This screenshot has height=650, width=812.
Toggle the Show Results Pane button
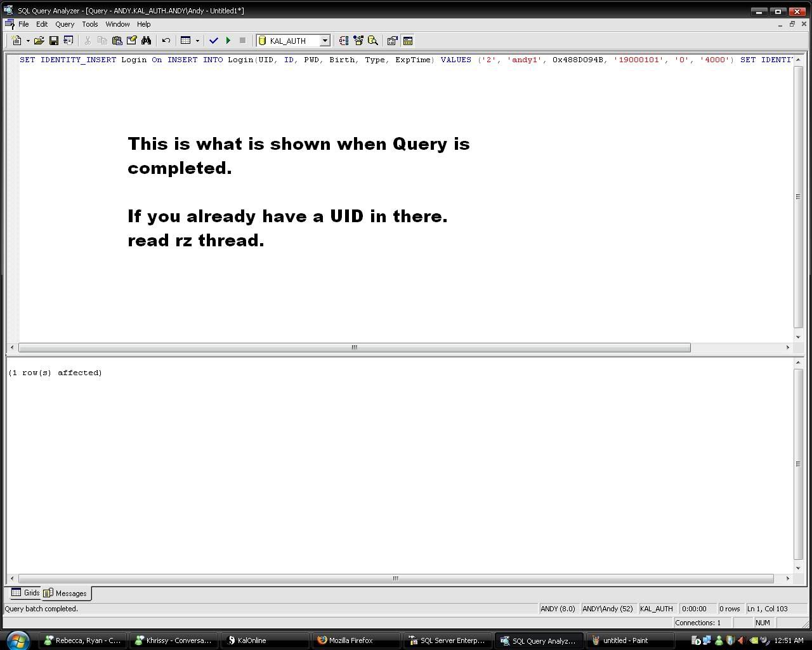(408, 41)
